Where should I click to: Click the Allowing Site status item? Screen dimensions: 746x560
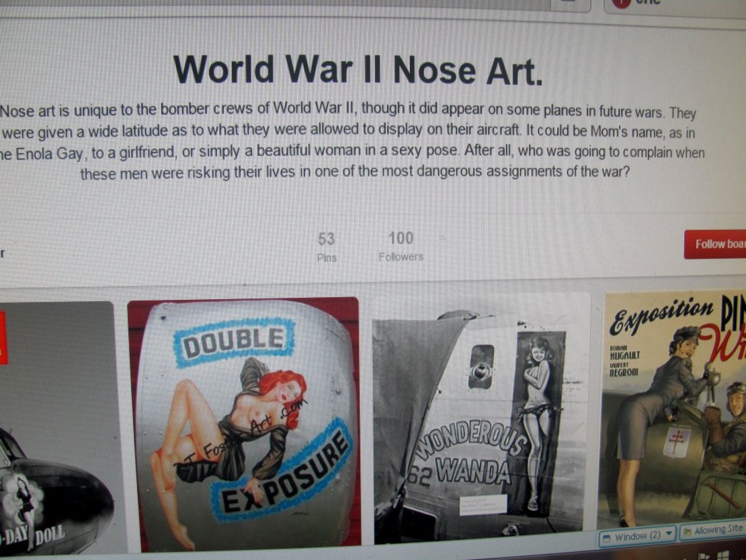pyautogui.click(x=712, y=530)
